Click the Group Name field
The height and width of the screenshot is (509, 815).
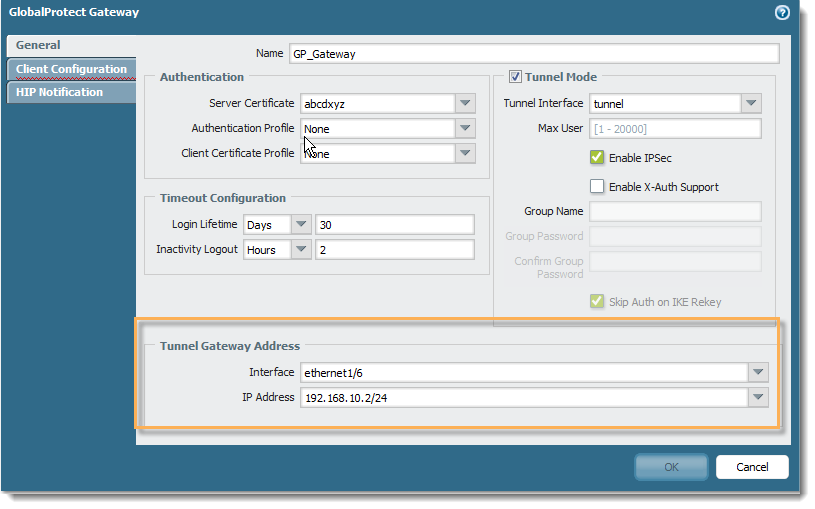tap(675, 211)
